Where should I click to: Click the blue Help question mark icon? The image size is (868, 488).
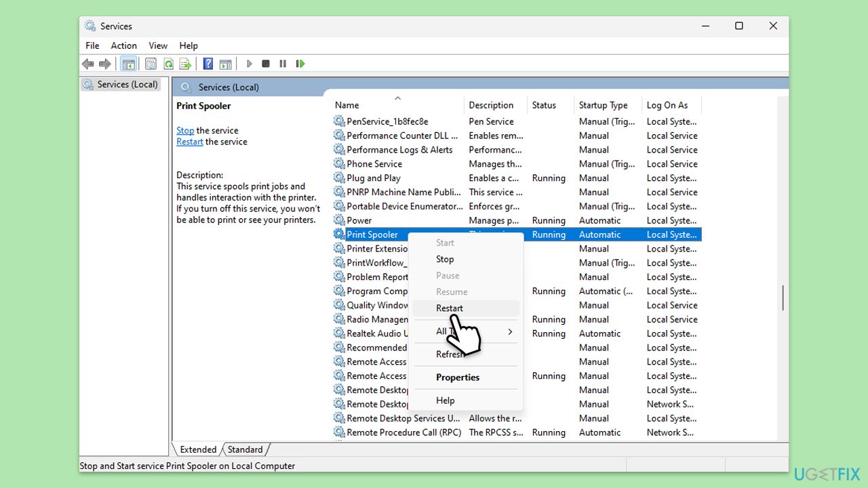point(208,64)
